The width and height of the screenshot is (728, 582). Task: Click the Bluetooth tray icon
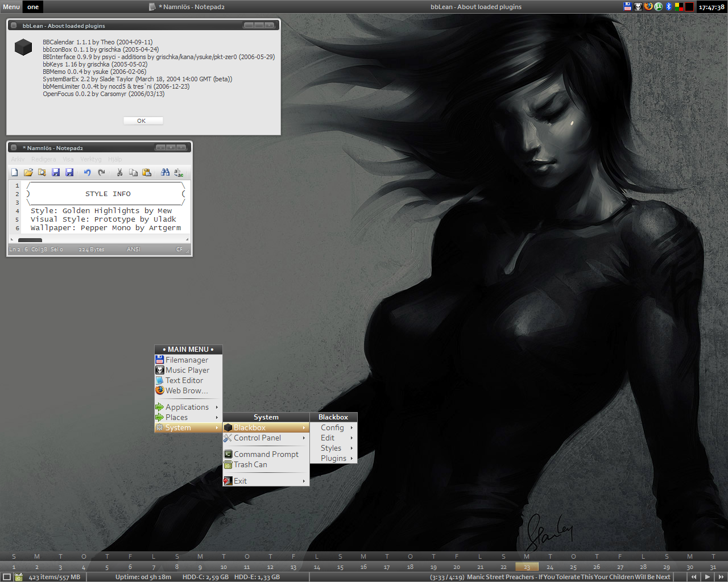pyautogui.click(x=669, y=7)
